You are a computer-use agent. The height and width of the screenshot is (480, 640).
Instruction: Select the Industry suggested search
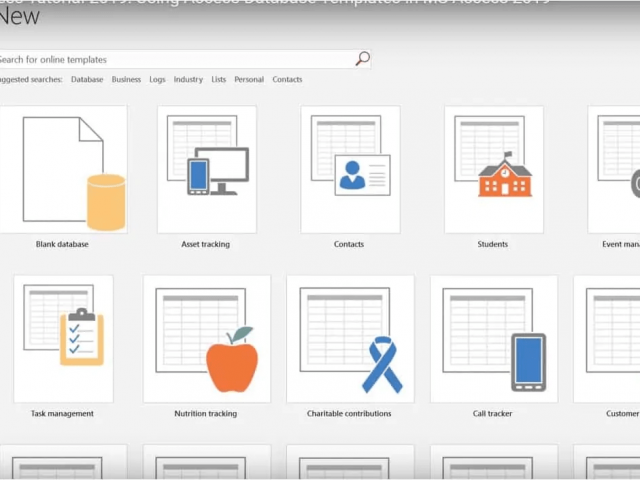pyautogui.click(x=188, y=80)
